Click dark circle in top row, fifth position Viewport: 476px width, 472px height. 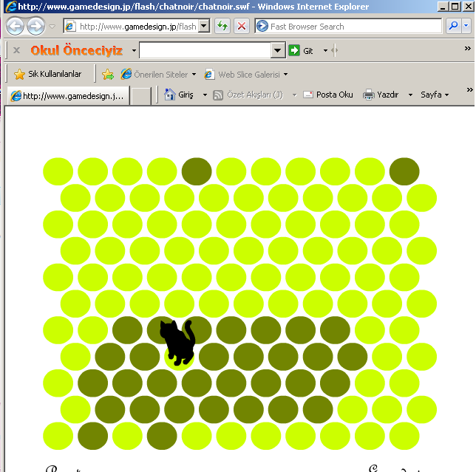tap(197, 171)
